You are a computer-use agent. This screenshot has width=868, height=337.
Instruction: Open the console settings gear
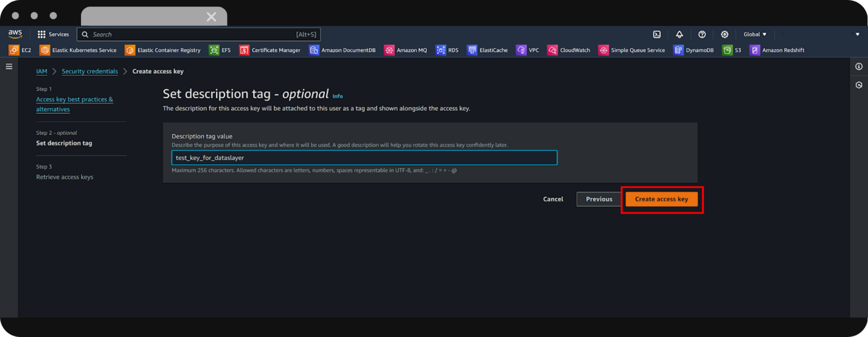point(724,34)
